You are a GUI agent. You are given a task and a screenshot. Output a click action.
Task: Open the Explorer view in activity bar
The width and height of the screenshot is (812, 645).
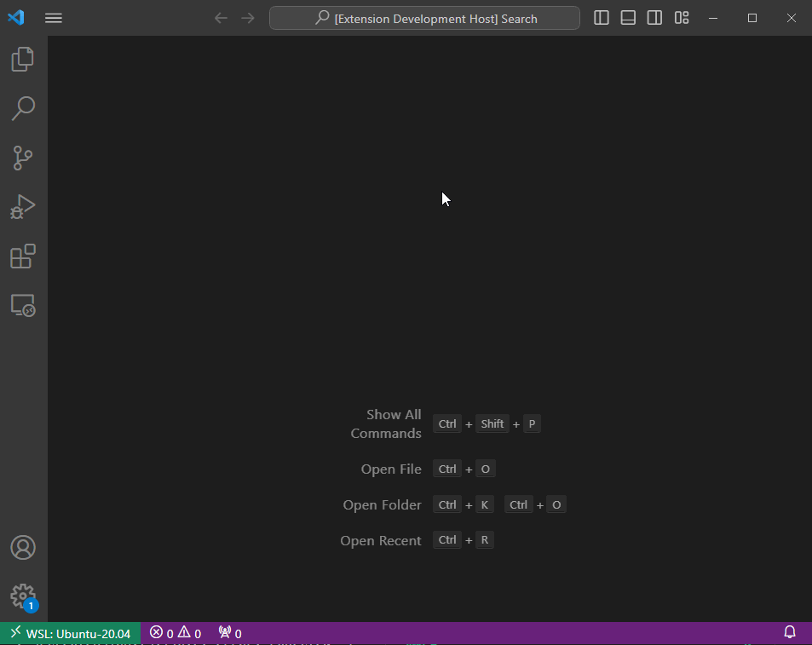tap(23, 59)
